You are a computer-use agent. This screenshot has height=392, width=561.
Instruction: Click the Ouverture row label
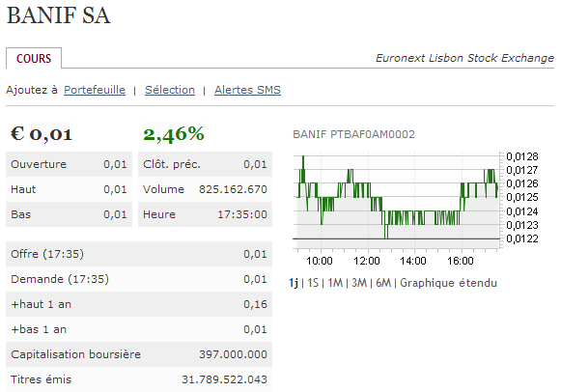(39, 164)
